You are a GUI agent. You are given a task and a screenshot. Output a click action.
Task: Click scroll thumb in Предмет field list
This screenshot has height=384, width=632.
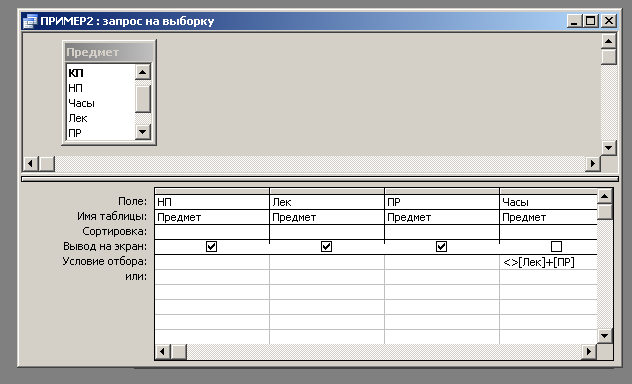[x=143, y=99]
